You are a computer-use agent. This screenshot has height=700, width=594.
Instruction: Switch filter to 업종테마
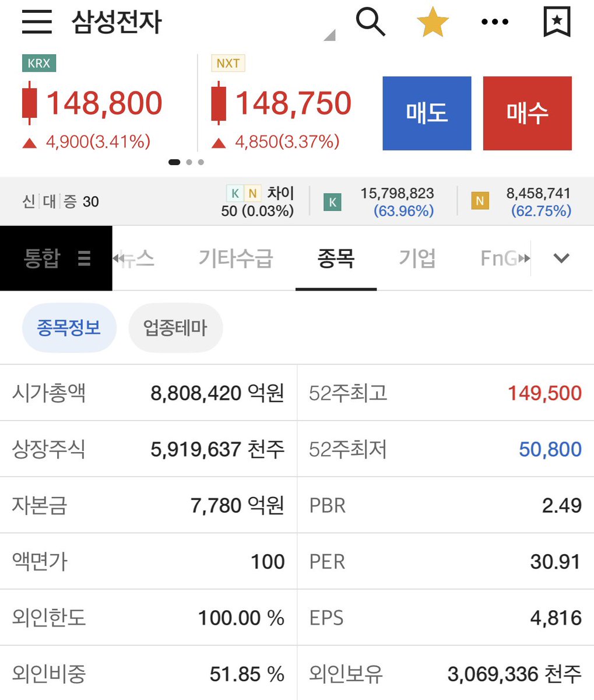point(175,327)
